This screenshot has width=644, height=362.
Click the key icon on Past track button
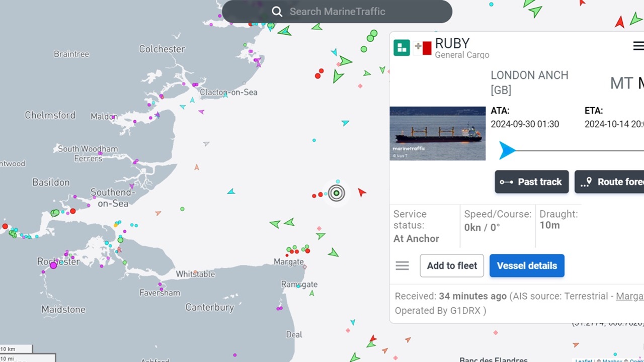point(508,182)
